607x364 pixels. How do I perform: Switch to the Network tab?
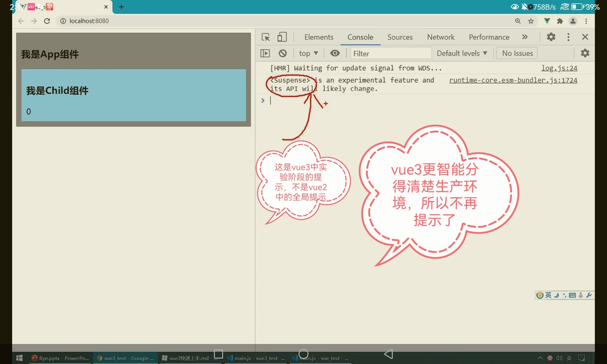[441, 37]
